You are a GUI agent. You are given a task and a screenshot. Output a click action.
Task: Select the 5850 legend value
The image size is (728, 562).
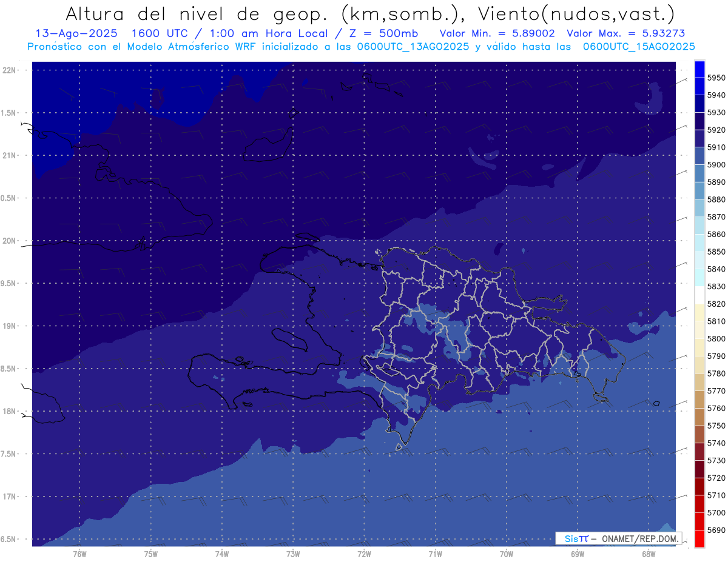point(716,252)
